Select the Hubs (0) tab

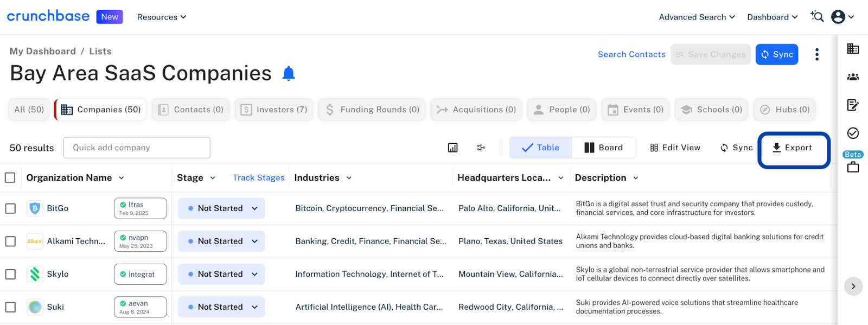click(x=784, y=110)
